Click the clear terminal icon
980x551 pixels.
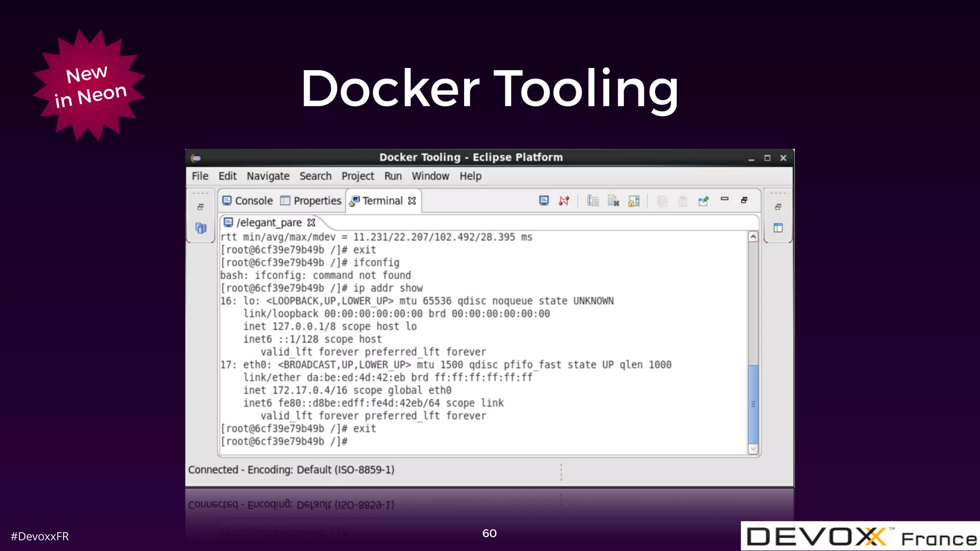613,201
